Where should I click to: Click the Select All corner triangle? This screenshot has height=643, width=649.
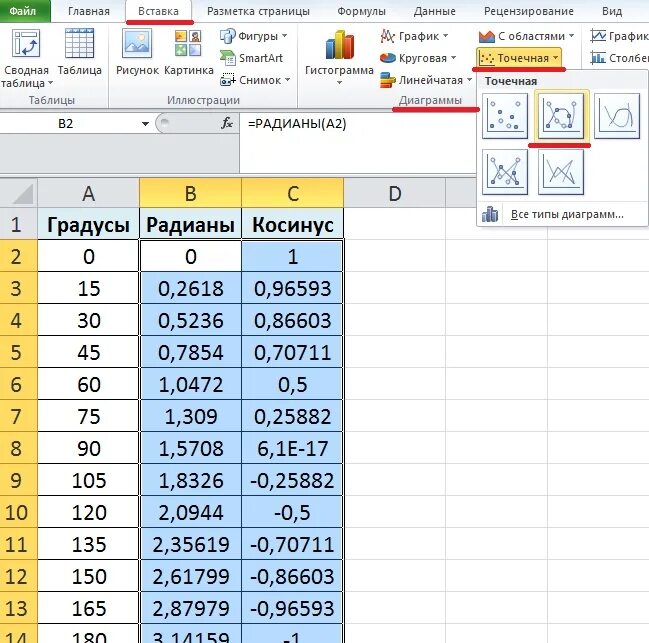tap(19, 193)
